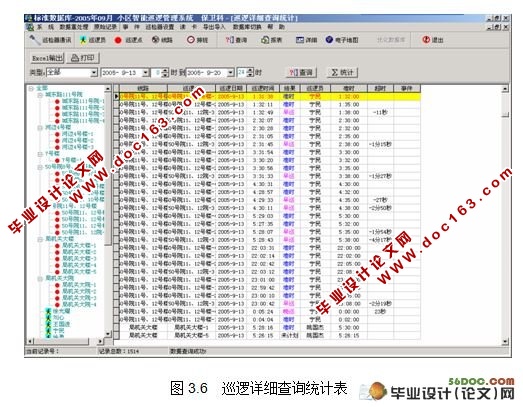Select 河边4号楼-3 in the tree
The width and height of the screenshot is (523, 407).
(x=77, y=147)
